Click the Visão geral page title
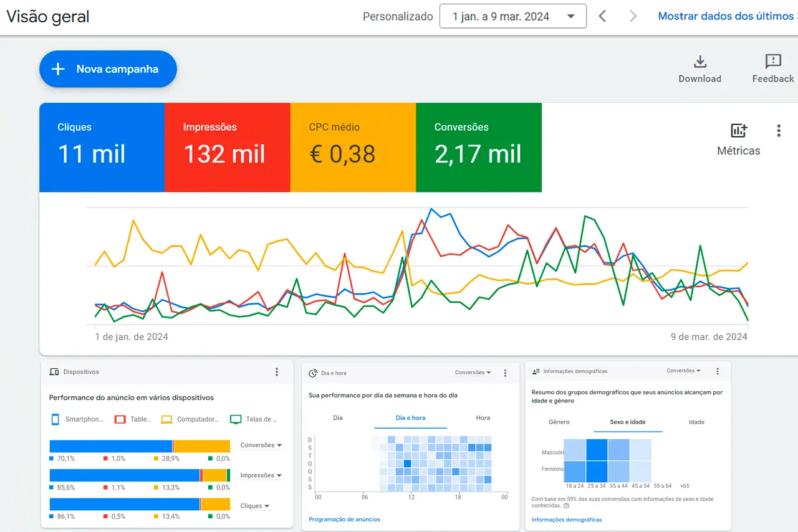The width and height of the screenshot is (798, 532). pyautogui.click(x=48, y=17)
